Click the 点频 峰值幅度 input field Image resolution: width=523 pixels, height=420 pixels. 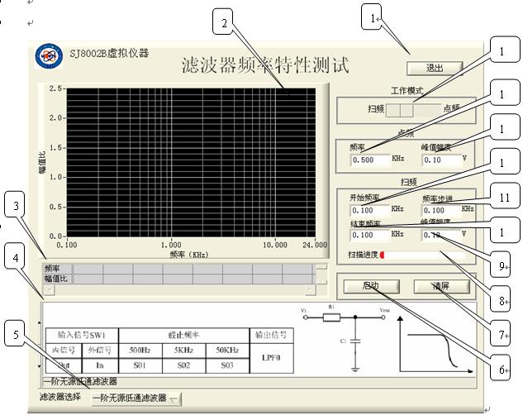pos(440,159)
